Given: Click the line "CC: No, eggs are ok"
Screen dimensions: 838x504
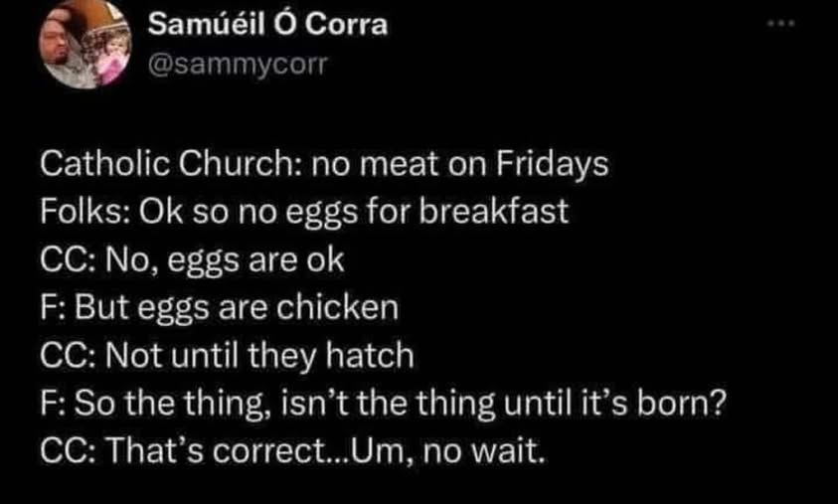Looking at the screenshot, I should pyautogui.click(x=192, y=260).
